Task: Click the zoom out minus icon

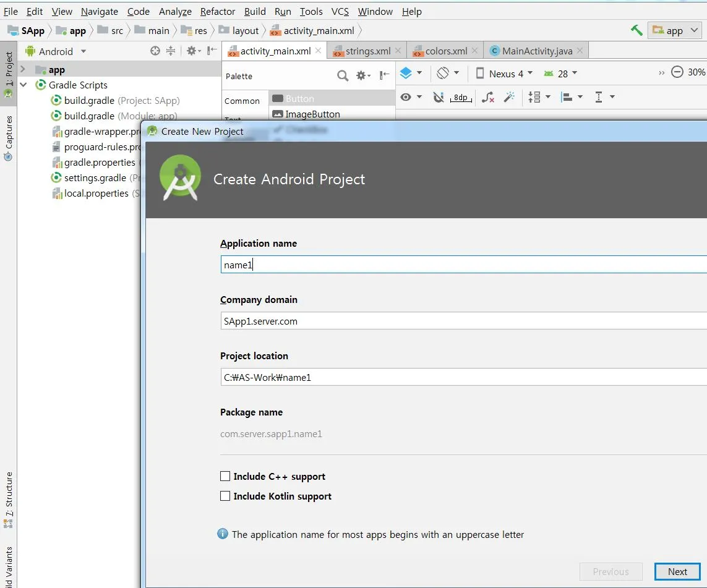Action: click(677, 72)
